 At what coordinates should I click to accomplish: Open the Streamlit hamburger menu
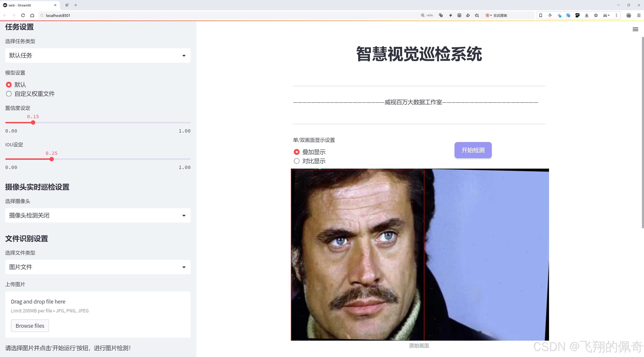click(x=635, y=29)
